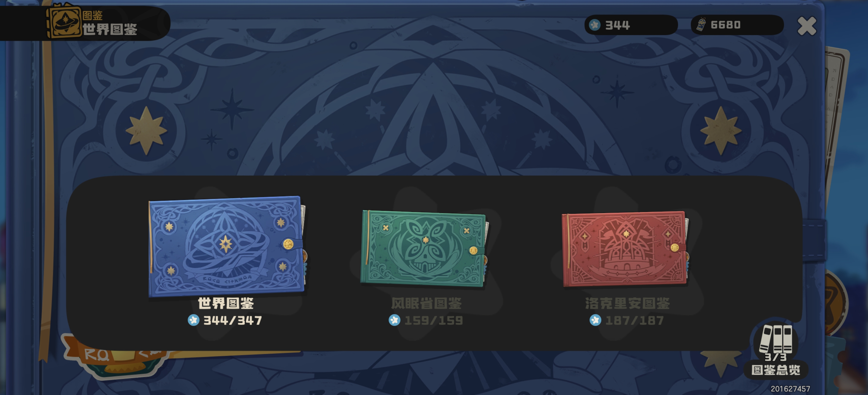Close the encyclopedia with the X button
868x395 pixels.
click(x=807, y=26)
